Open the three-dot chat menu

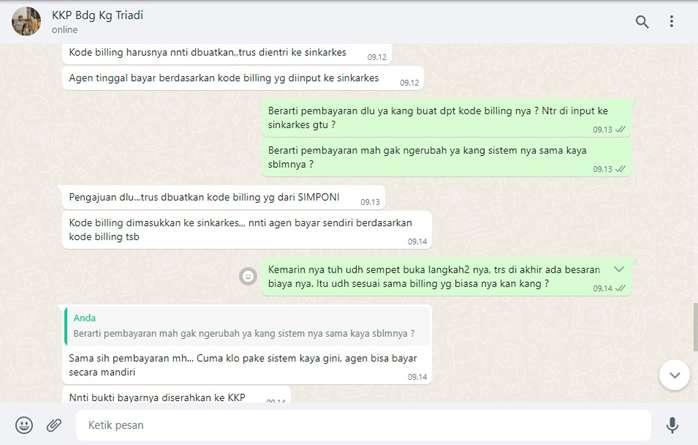tap(671, 21)
